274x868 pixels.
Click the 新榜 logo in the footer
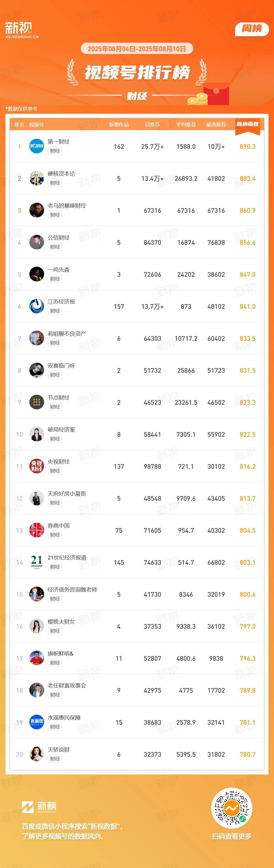(x=39, y=807)
